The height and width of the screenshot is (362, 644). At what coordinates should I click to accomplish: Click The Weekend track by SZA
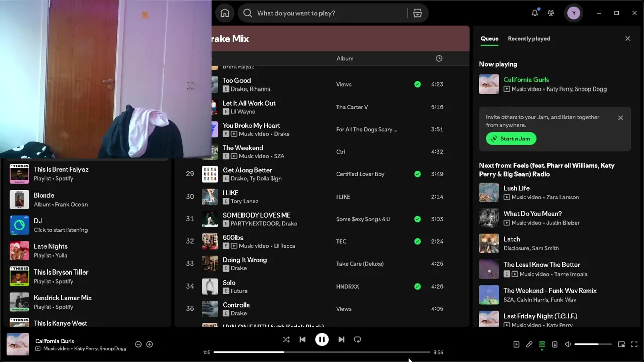(243, 148)
